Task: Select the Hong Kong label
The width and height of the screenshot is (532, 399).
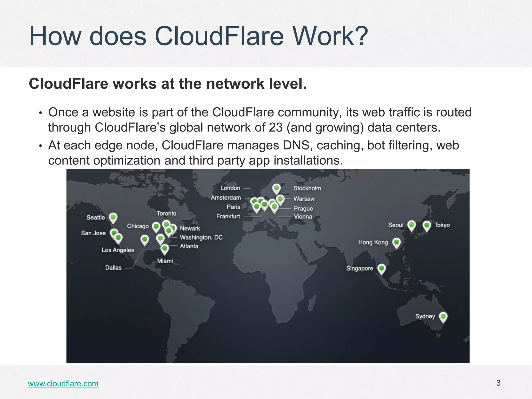Action: [x=373, y=242]
